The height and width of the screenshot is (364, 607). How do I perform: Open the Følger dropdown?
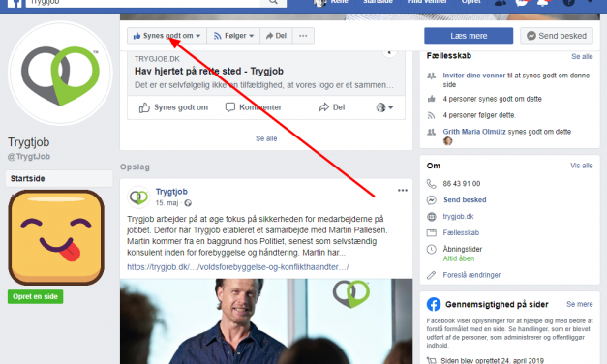pos(233,36)
